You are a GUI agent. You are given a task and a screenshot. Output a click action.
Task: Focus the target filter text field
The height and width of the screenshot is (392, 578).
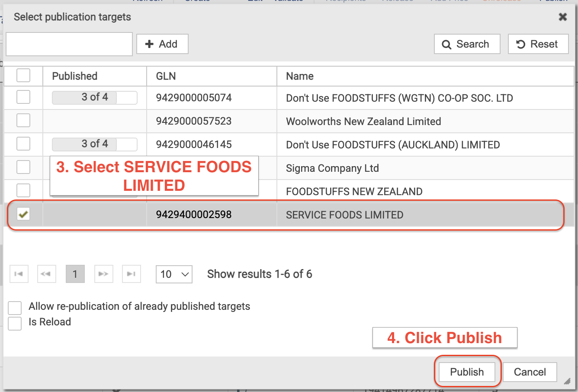click(69, 44)
